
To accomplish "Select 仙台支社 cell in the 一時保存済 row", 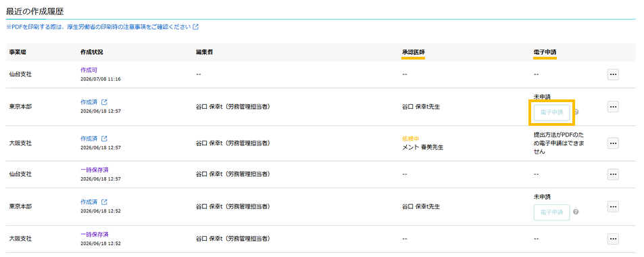I will (20, 174).
